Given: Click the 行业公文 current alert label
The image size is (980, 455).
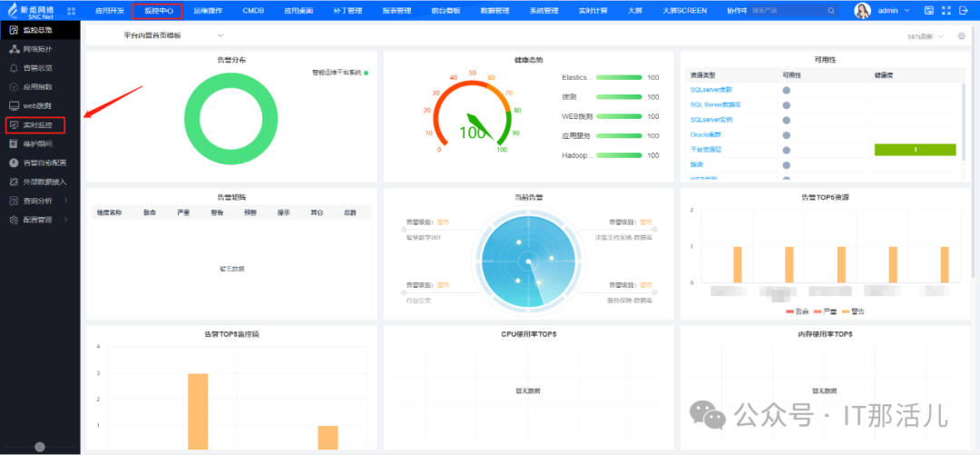Looking at the screenshot, I should [x=418, y=301].
